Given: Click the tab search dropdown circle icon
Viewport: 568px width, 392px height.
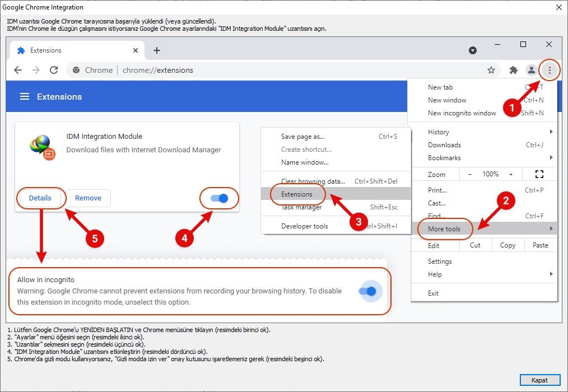Looking at the screenshot, I should pyautogui.click(x=473, y=50).
